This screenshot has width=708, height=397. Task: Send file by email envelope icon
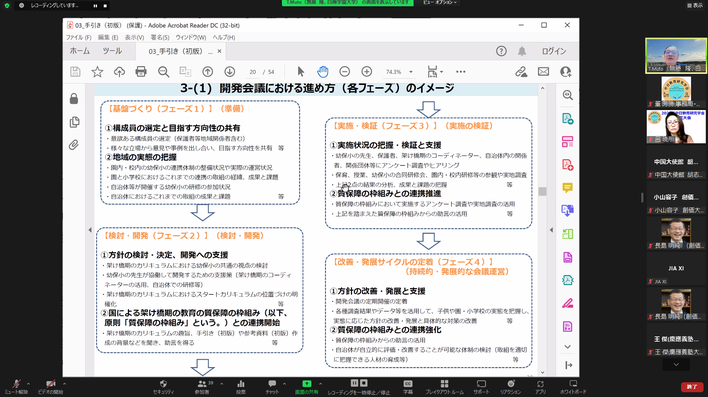click(544, 72)
